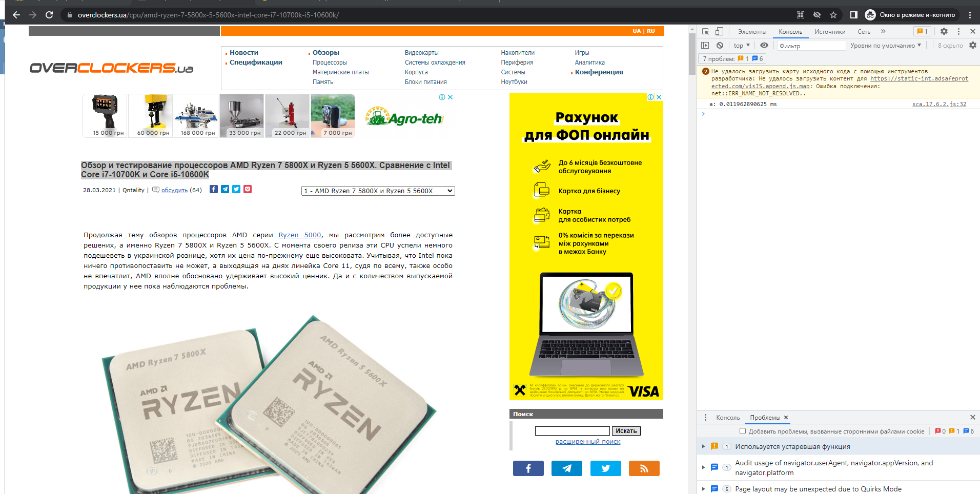Open the Процессоры category
Viewport: 980px width, 494px height.
pos(330,63)
